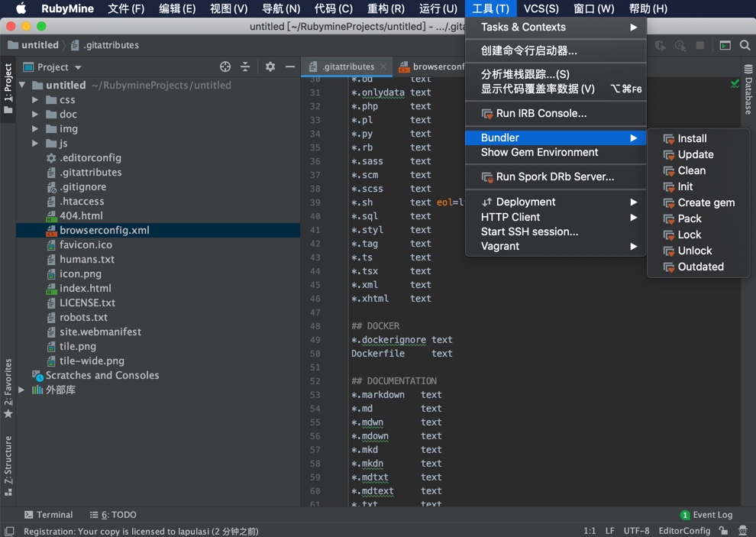Open Project panel settings gear

[270, 66]
